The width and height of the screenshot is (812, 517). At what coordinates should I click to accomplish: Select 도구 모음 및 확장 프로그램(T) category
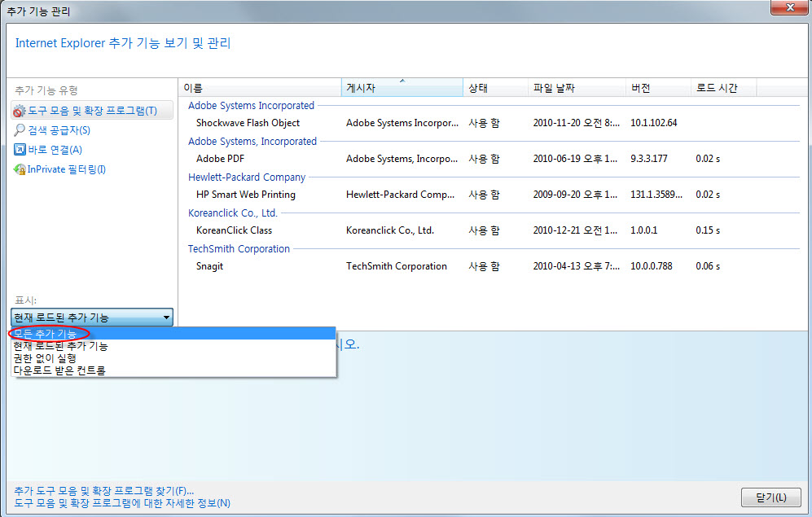point(92,110)
